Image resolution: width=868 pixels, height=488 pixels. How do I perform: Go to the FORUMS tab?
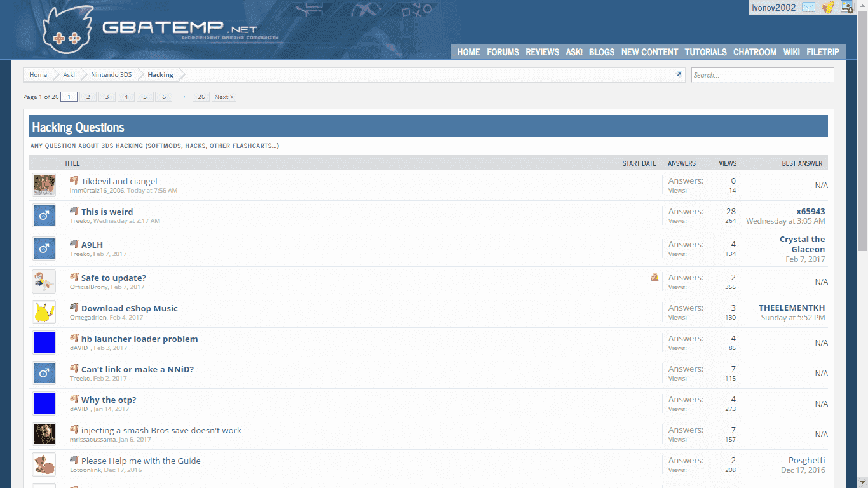pyautogui.click(x=503, y=52)
